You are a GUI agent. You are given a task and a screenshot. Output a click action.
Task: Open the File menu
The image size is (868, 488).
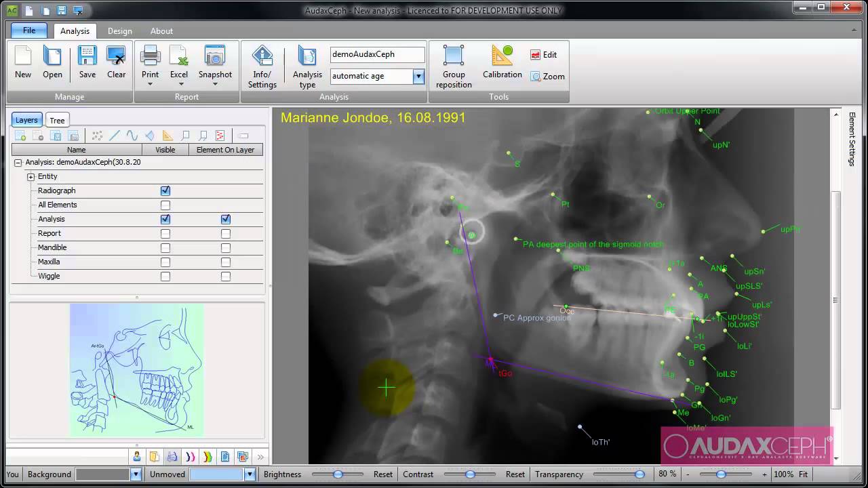(29, 30)
